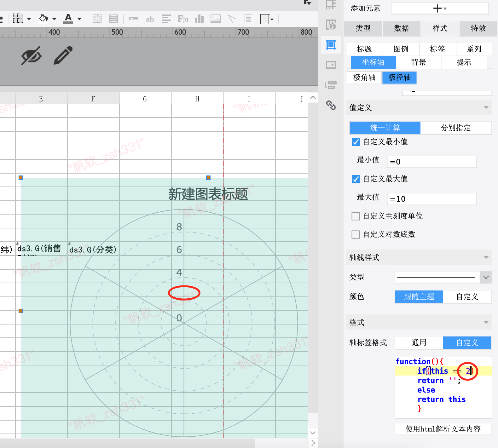Insert a slope line element
The width and height of the screenshot is (498, 448).
coord(232,19)
